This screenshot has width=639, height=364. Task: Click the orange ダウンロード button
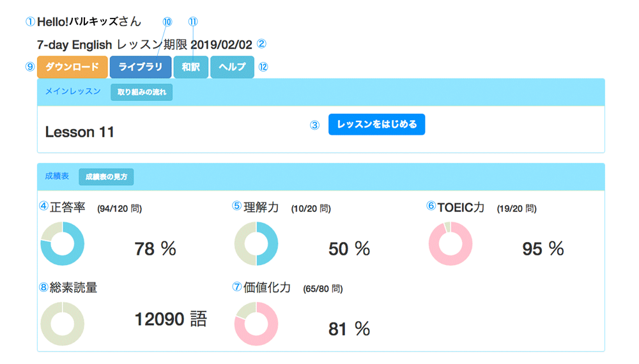tap(72, 67)
